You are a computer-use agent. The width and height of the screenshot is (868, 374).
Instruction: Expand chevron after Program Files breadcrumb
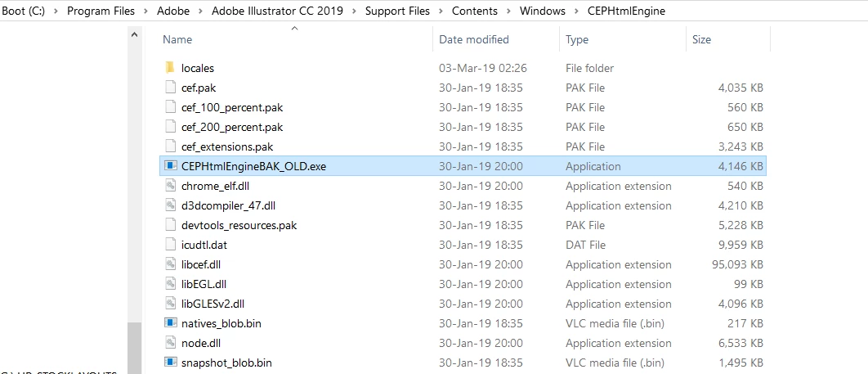point(144,11)
